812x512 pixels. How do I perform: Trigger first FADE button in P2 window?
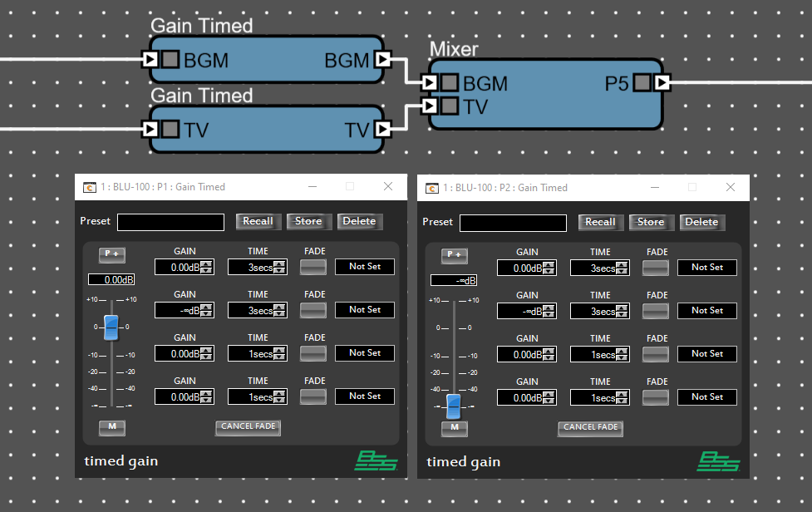coord(656,268)
